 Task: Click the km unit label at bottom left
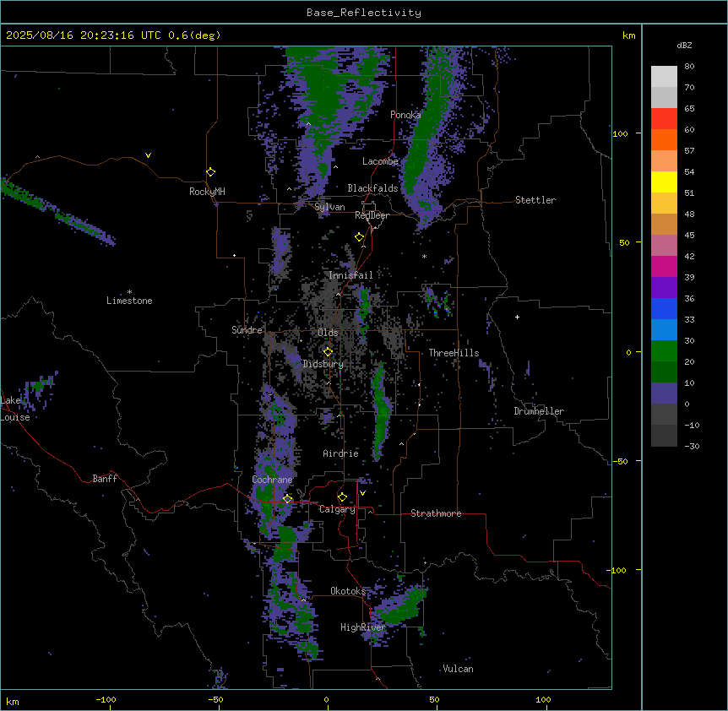pos(13,702)
